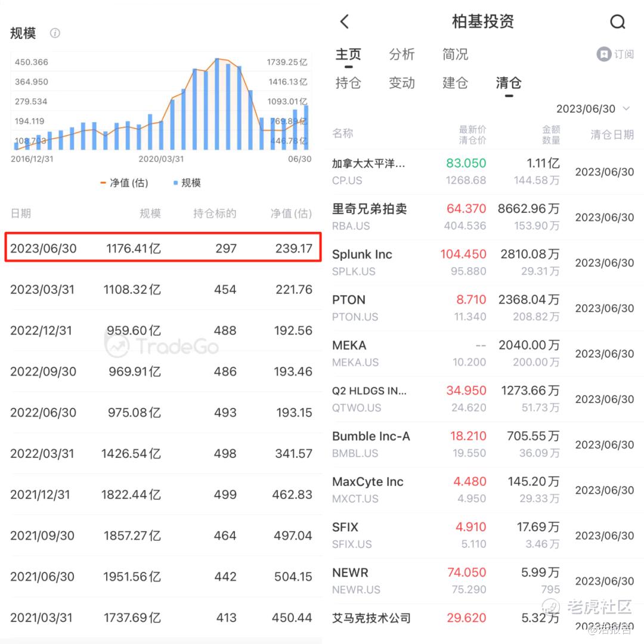Tap the 清仓日期 column header
This screenshot has width=644, height=644.
pyautogui.click(x=612, y=134)
